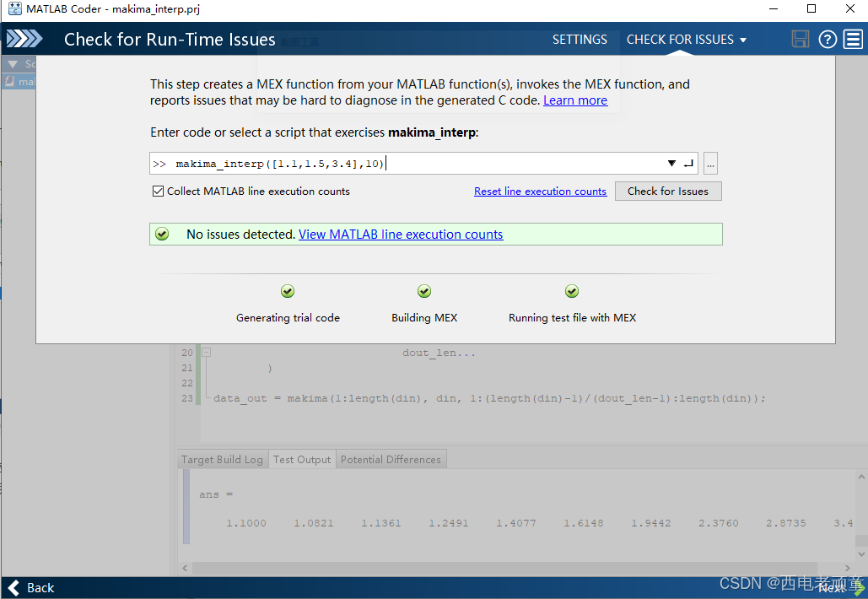
Task: Switch to the Potential Differences tab
Action: coord(391,460)
